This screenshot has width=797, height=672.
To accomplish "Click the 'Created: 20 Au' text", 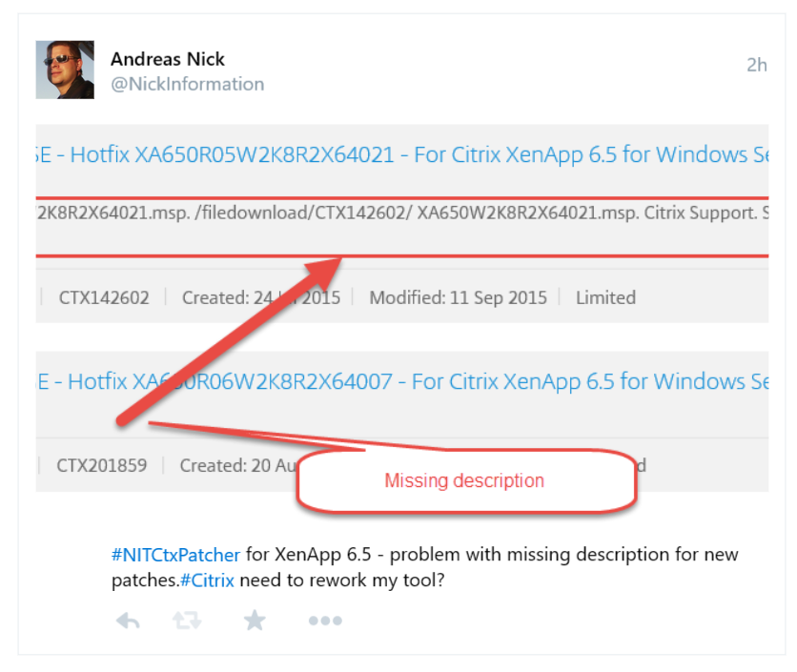I will coord(238,465).
